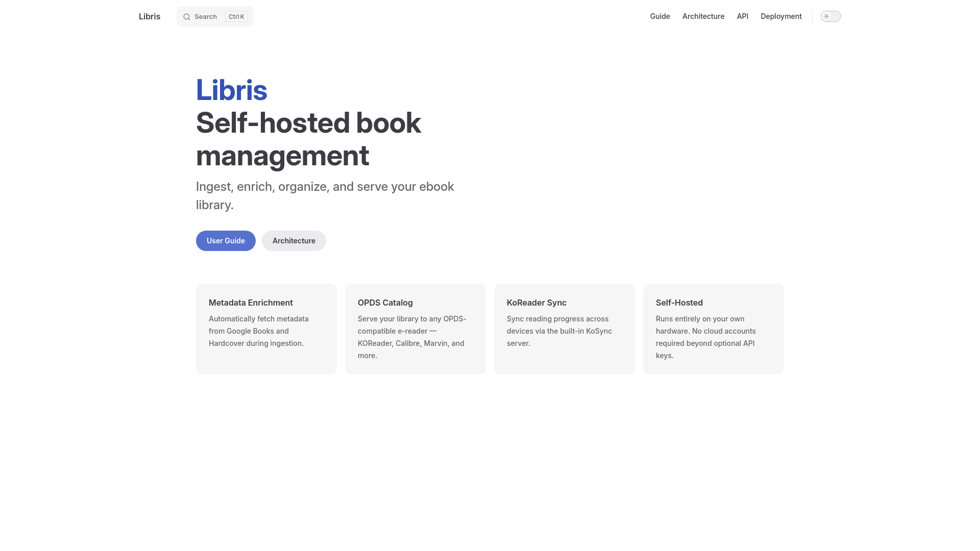Click the User Guide button
This screenshot has width=980, height=551.
[226, 241]
